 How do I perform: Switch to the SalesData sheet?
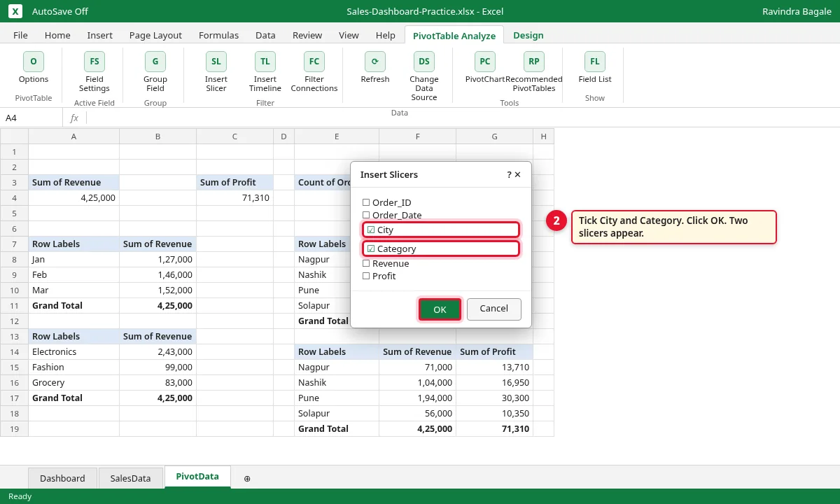click(x=131, y=478)
